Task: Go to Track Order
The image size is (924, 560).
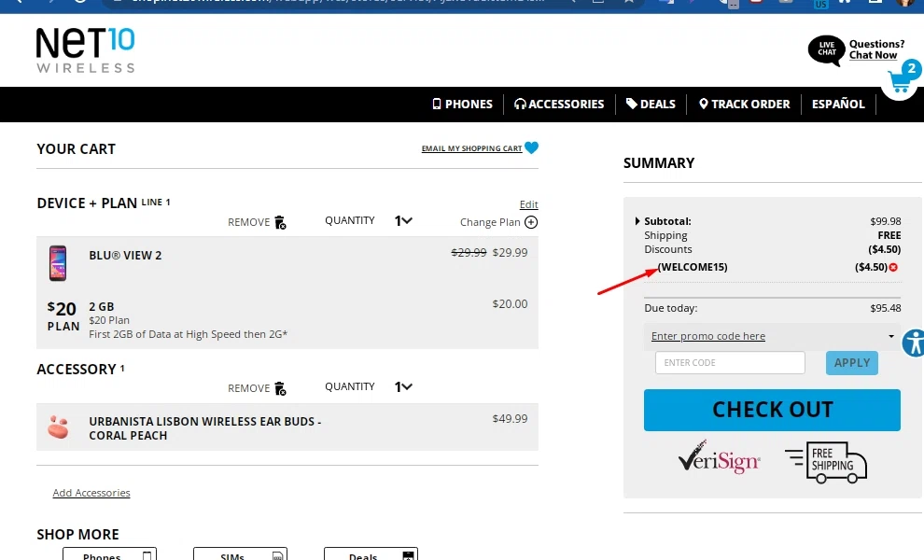Action: click(x=744, y=105)
